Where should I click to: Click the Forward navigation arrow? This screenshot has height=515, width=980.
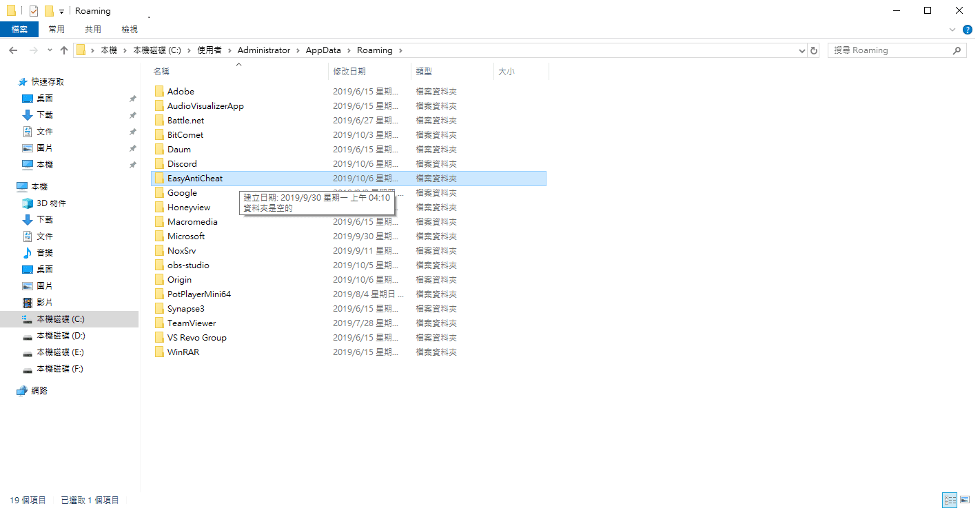click(x=33, y=50)
